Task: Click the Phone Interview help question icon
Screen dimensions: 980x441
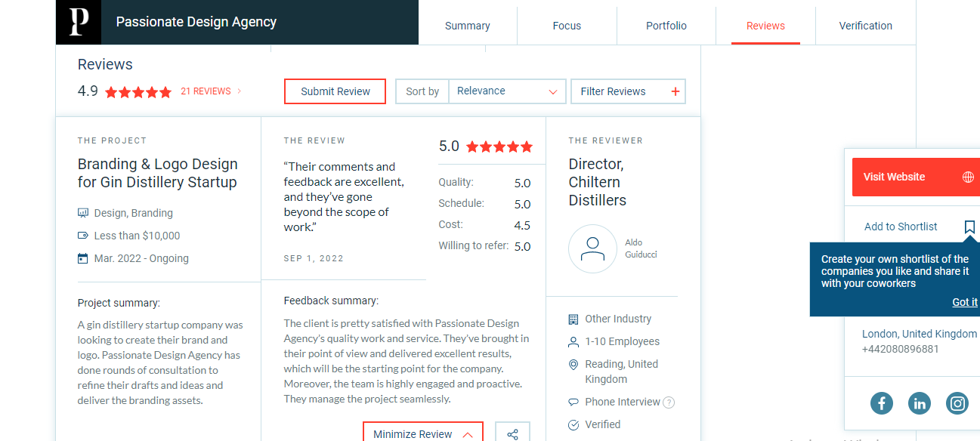Action: (x=669, y=402)
